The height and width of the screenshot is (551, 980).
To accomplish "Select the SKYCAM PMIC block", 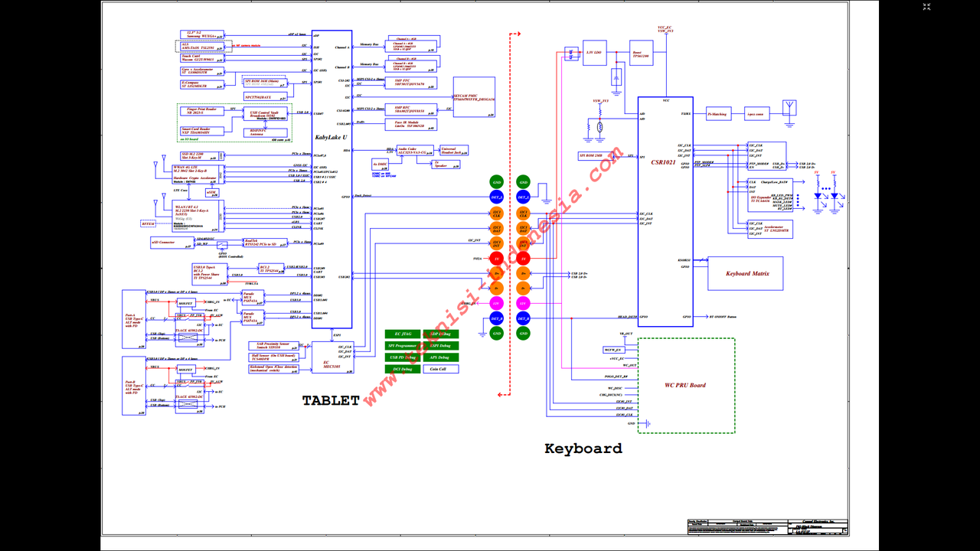I will pyautogui.click(x=474, y=98).
